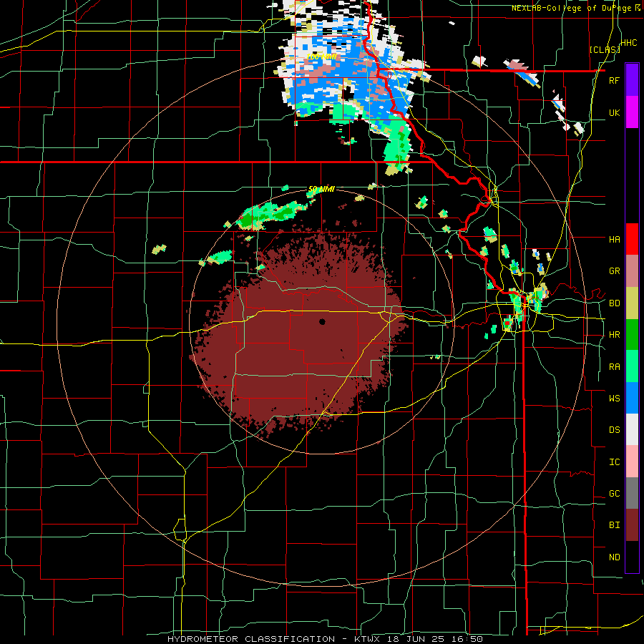
Task: Click the IC pink legend swatch
Action: pyautogui.click(x=632, y=462)
